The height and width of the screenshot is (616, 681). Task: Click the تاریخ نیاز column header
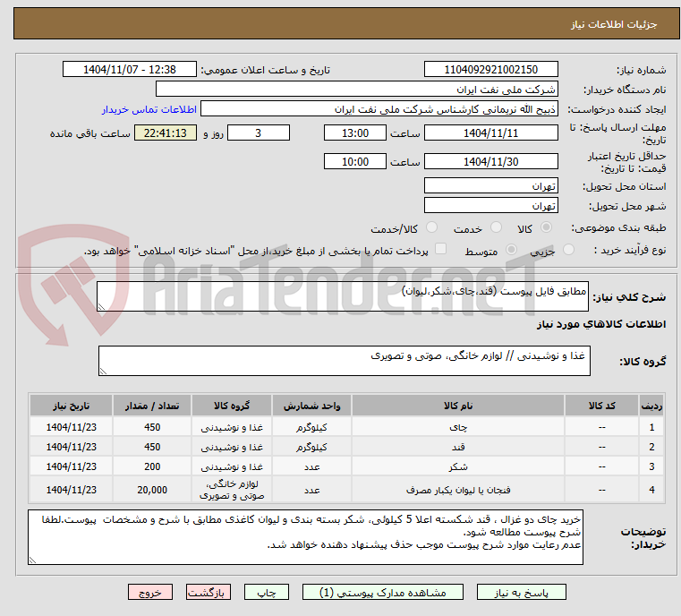tap(72, 406)
